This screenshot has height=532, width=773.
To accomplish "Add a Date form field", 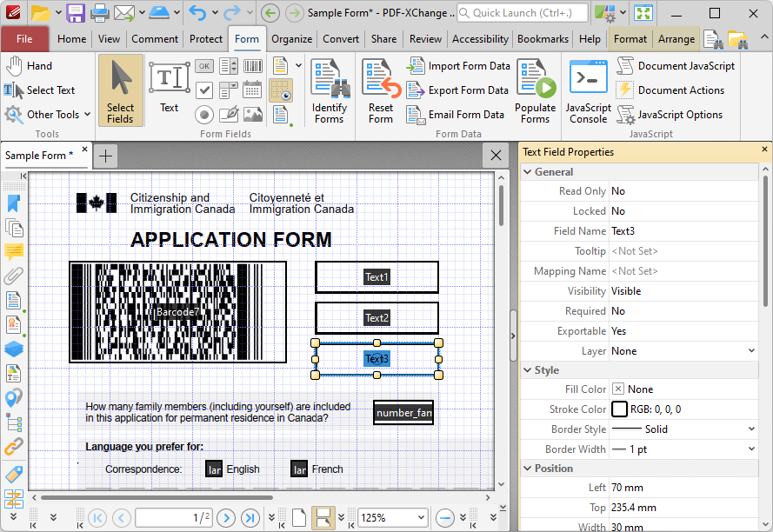I will [252, 90].
